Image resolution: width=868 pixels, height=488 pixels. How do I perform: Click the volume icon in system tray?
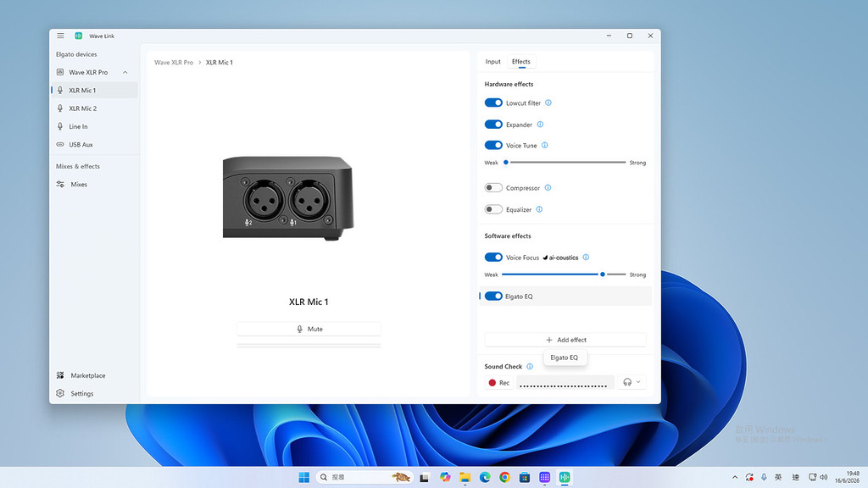[x=824, y=477]
